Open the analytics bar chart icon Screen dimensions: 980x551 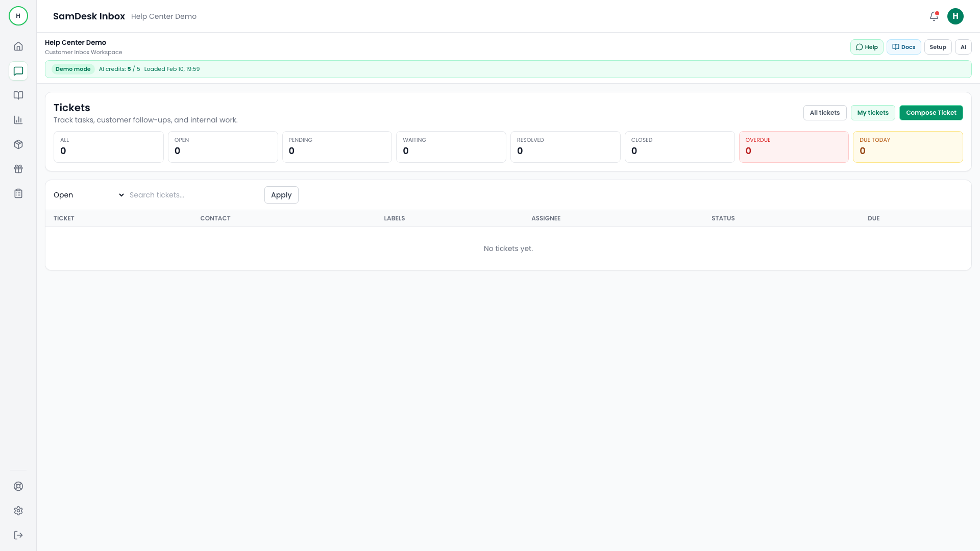click(18, 120)
